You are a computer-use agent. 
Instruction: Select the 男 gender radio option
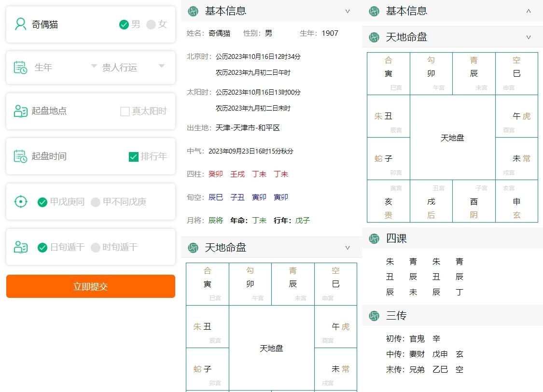[124, 25]
